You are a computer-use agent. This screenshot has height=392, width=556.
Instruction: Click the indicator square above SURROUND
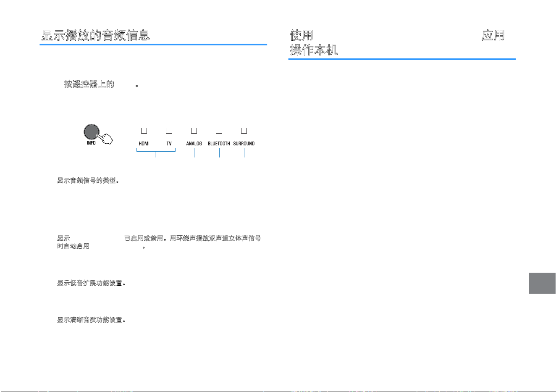[x=244, y=131]
